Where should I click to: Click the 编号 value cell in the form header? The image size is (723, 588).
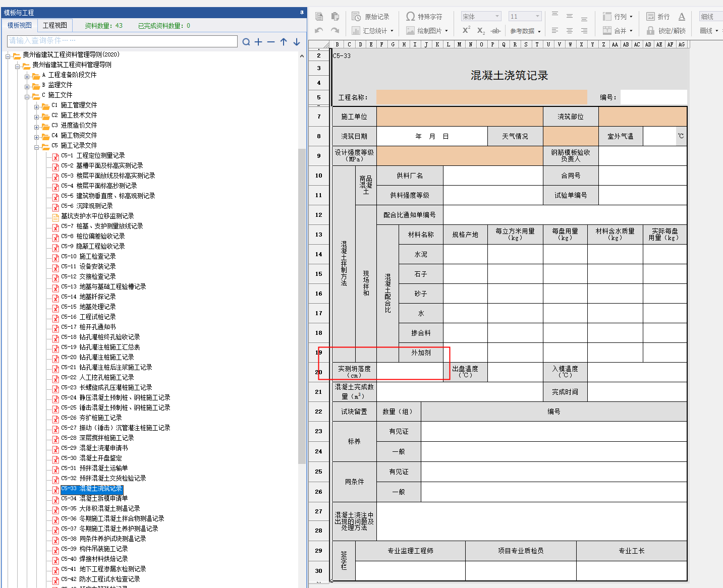tap(653, 97)
